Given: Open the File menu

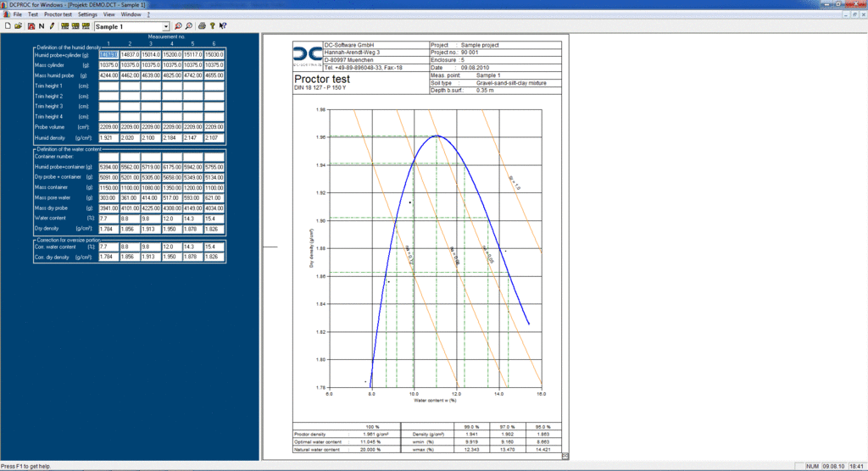Looking at the screenshot, I should click(18, 14).
